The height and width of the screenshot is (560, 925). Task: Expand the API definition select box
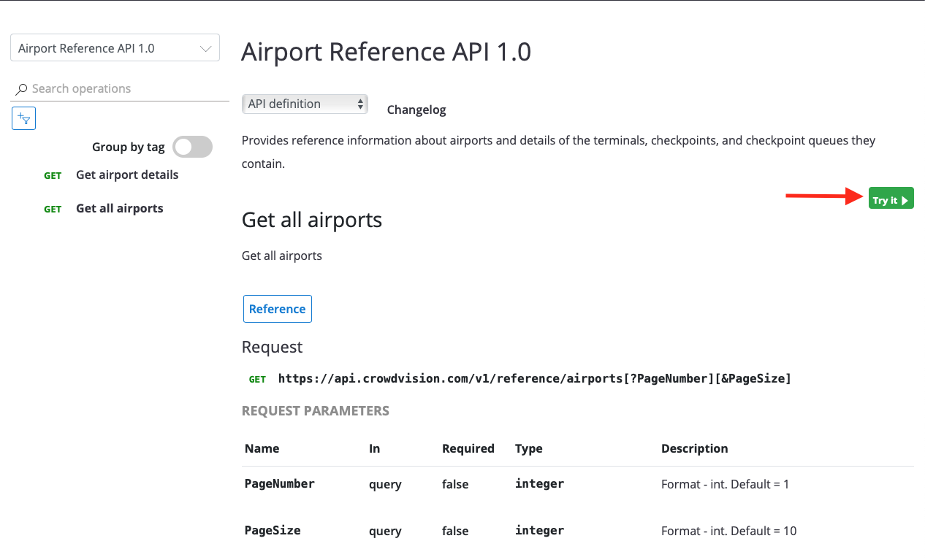305,104
